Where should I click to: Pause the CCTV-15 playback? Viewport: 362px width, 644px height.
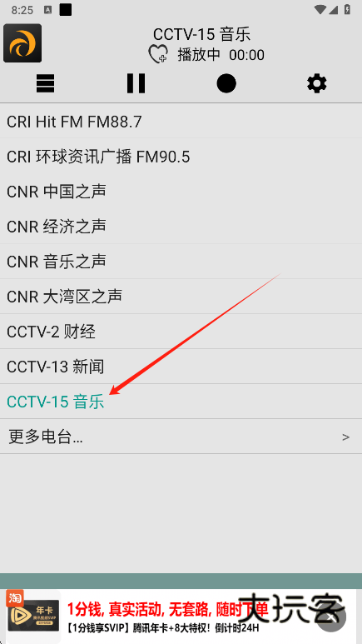[136, 84]
